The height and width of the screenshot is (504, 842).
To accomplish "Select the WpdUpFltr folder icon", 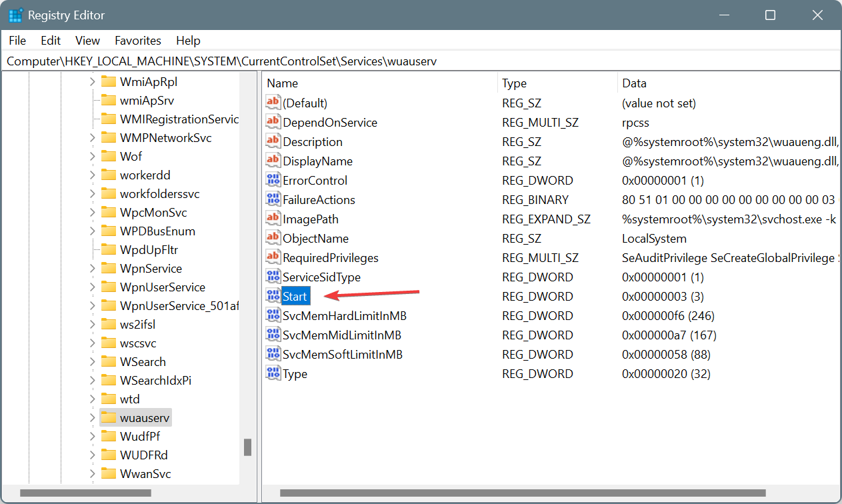I will (x=108, y=250).
